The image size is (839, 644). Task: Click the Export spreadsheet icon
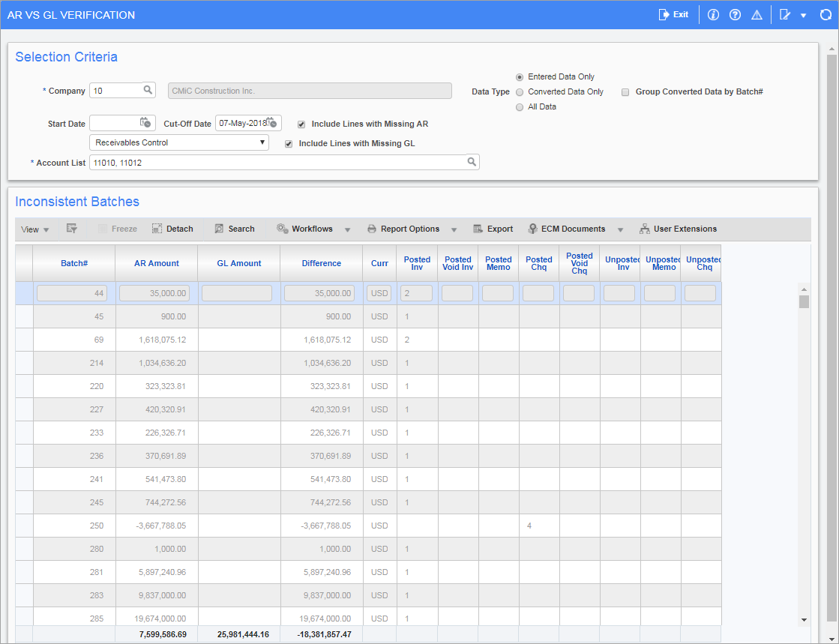pos(478,229)
